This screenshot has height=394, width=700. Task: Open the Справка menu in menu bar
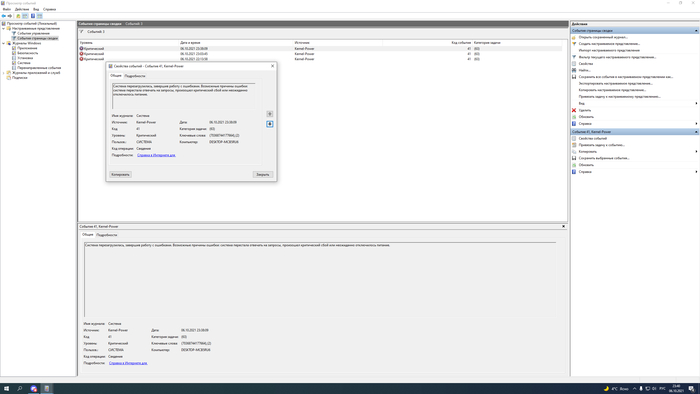click(x=50, y=9)
